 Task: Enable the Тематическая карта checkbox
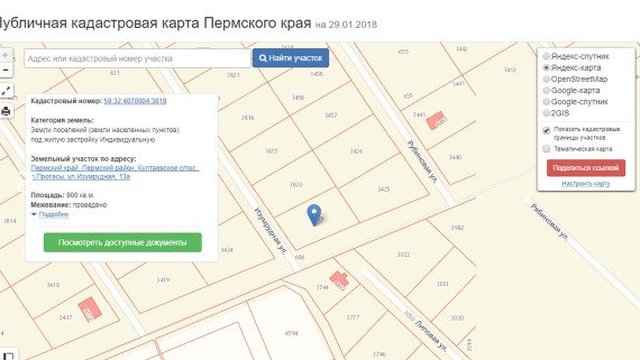(547, 149)
